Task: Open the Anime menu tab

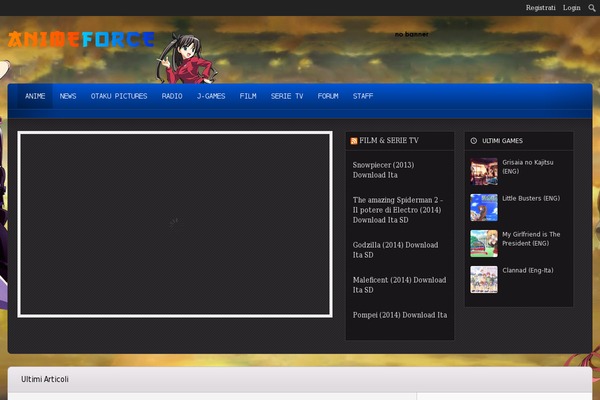Action: [x=35, y=96]
